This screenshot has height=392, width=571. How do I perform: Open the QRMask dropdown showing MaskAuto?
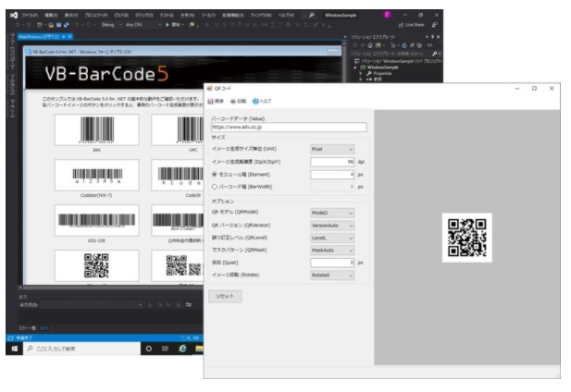click(332, 251)
